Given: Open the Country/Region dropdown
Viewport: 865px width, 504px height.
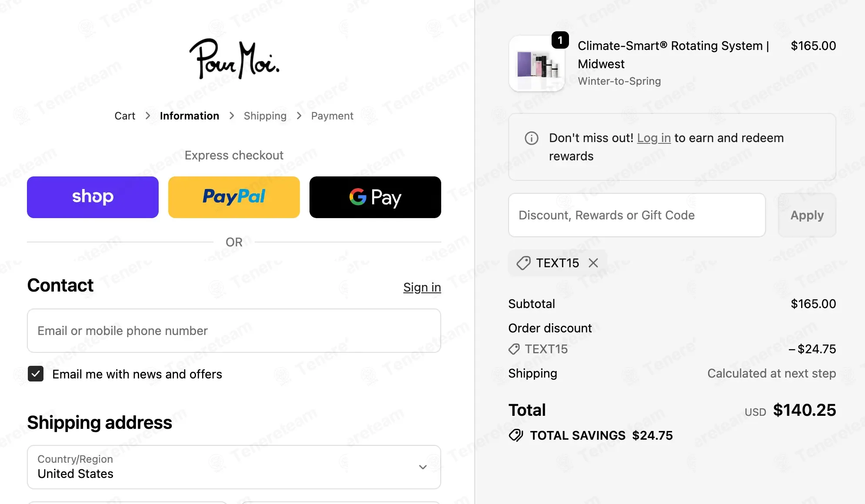Looking at the screenshot, I should click(x=234, y=467).
